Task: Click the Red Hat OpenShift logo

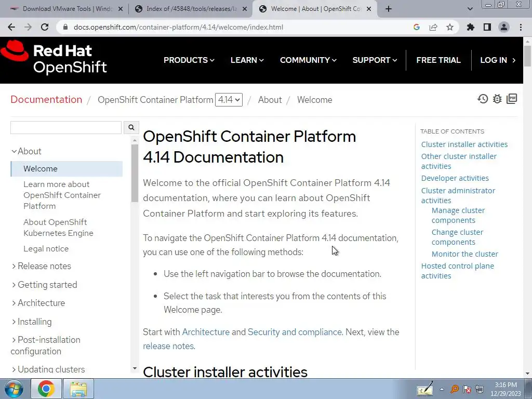Action: click(54, 58)
